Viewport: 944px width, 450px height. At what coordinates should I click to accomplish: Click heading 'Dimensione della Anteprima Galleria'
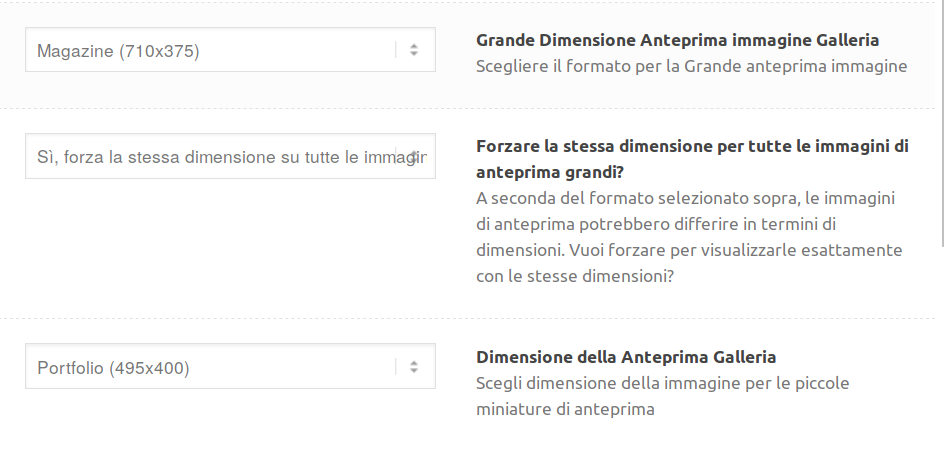(626, 357)
